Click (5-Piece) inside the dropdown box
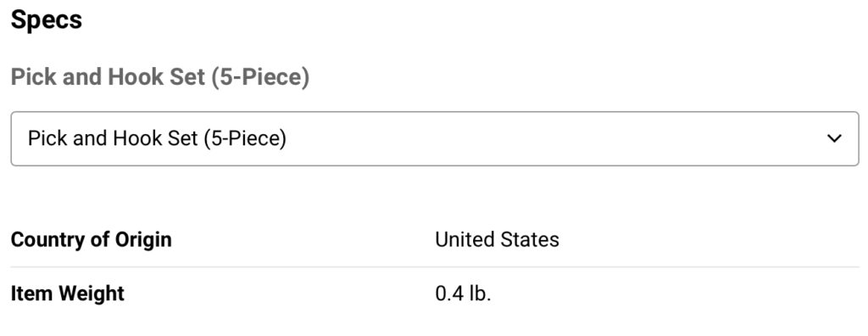868x336 pixels. 245,138
